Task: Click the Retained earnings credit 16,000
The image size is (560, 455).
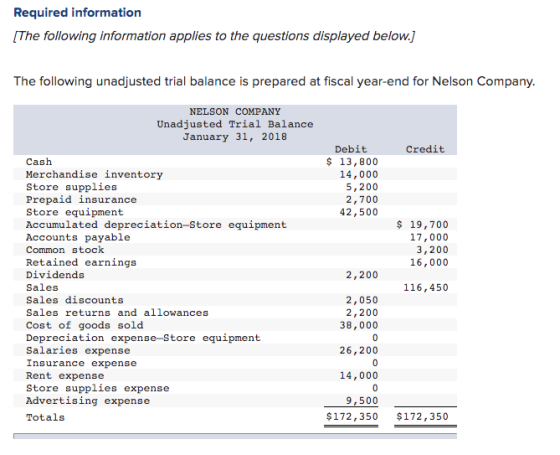Action: tap(429, 262)
